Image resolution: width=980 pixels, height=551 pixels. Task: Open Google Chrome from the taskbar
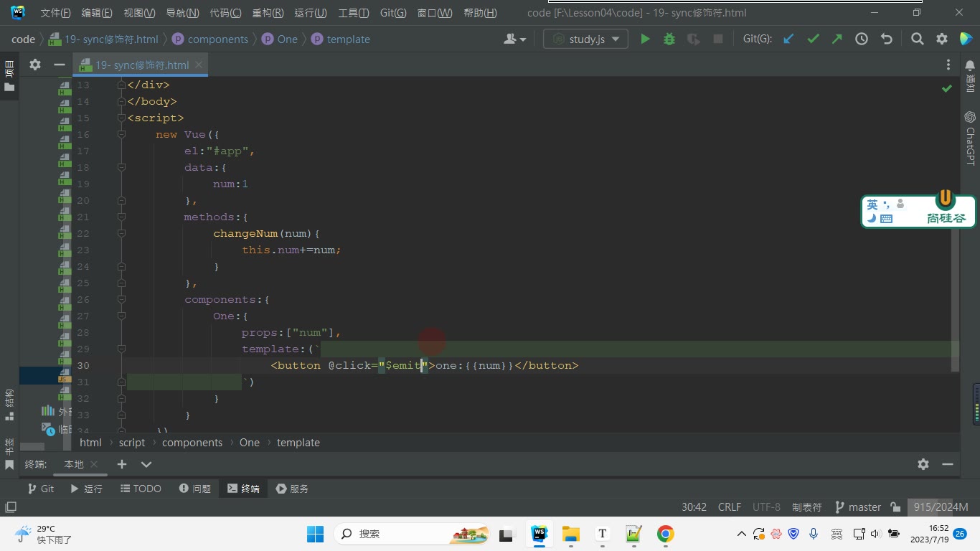coord(665,534)
